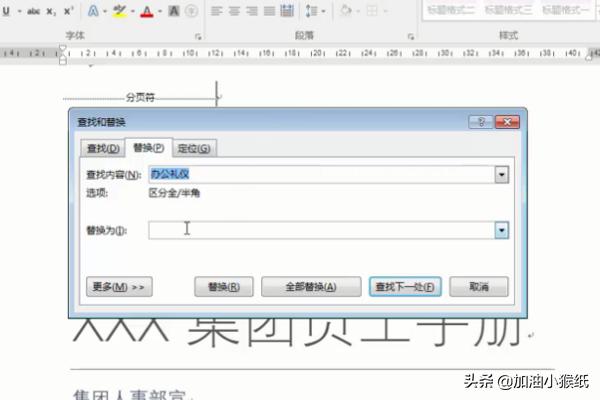
Task: Click the 替换(R) button
Action: point(224,287)
